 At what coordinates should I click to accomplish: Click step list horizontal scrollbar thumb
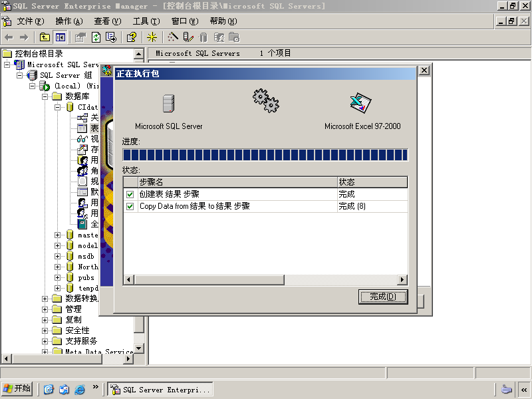click(x=209, y=280)
